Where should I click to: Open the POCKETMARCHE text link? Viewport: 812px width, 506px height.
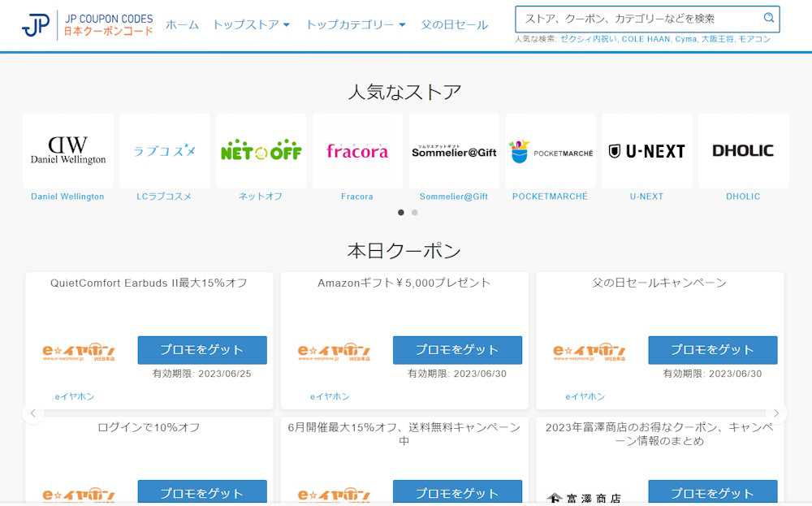[x=550, y=197]
